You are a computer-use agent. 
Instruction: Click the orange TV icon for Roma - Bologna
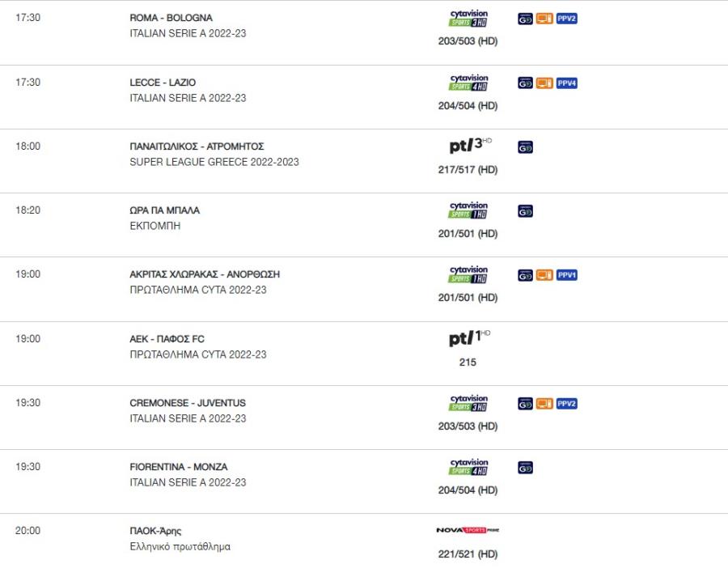click(544, 19)
